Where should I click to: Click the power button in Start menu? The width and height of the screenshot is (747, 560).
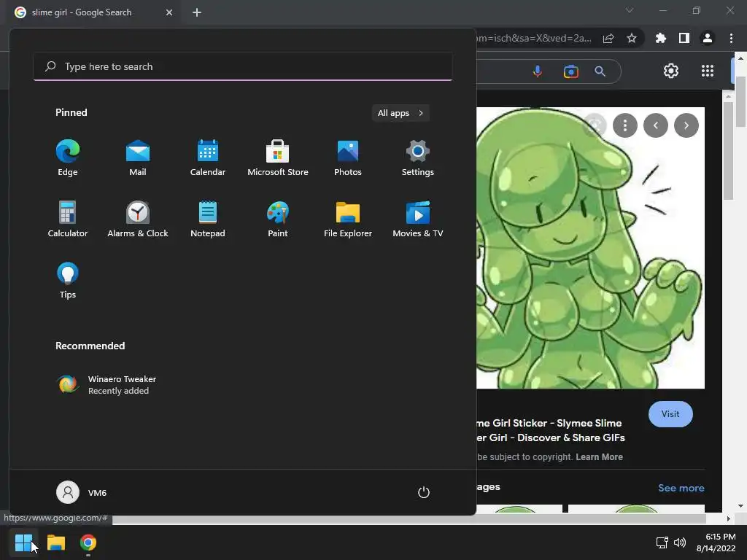click(x=424, y=492)
